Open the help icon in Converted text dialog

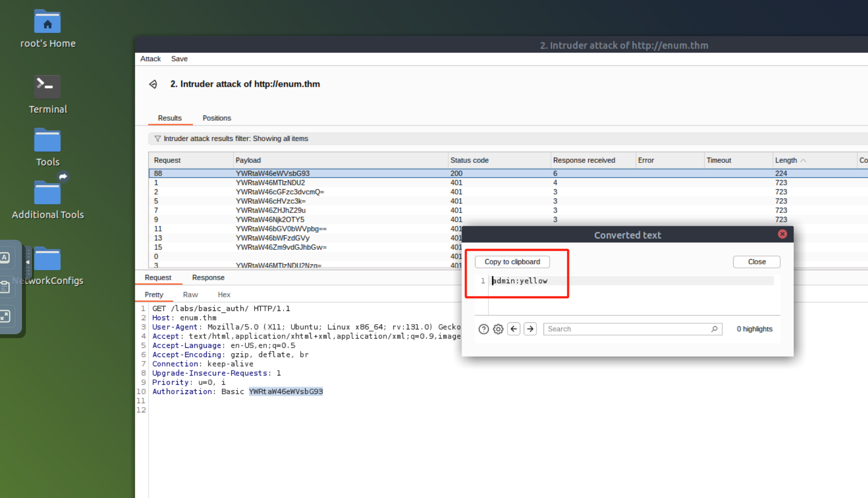[483, 329]
